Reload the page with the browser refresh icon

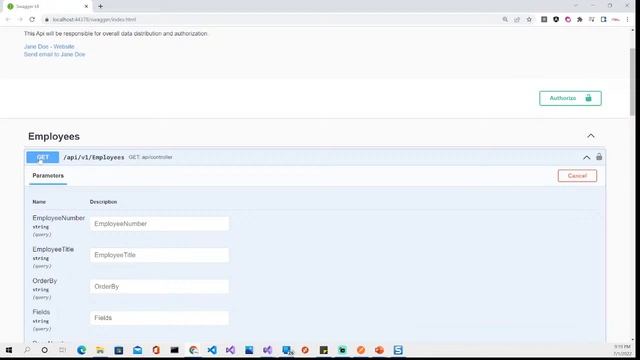tap(32, 19)
